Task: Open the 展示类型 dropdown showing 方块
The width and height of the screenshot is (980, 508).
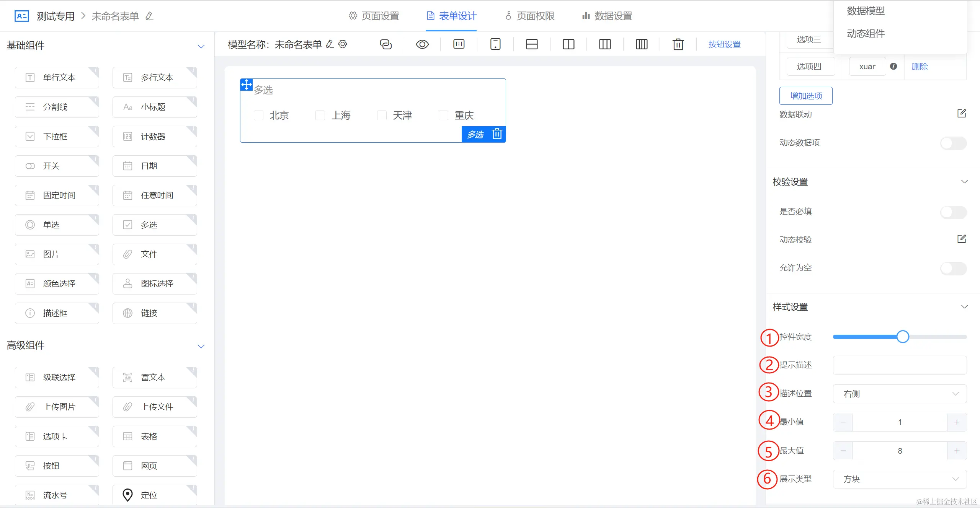Action: tap(900, 479)
